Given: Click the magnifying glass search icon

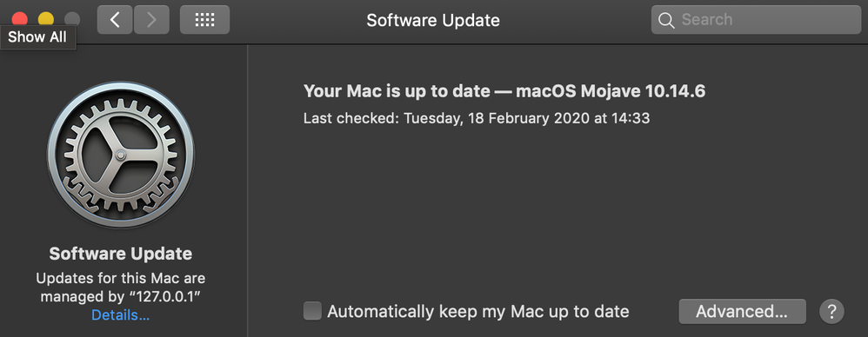Looking at the screenshot, I should tap(666, 21).
